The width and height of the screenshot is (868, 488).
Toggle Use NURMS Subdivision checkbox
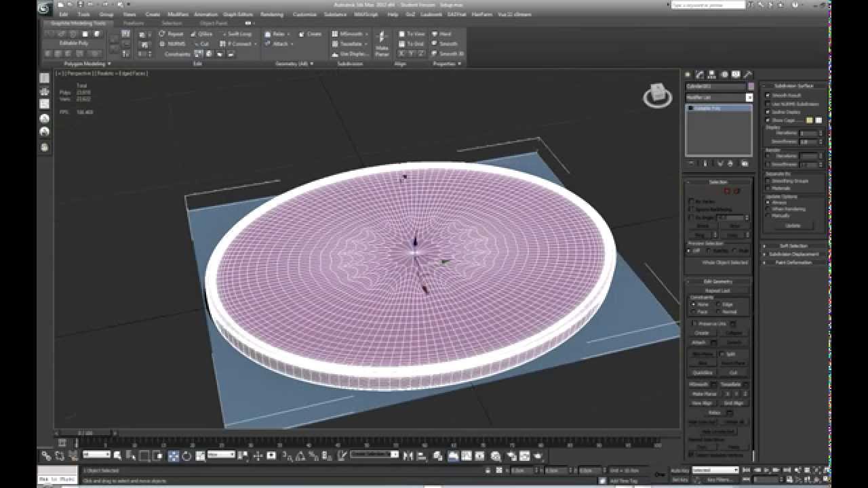pyautogui.click(x=768, y=104)
